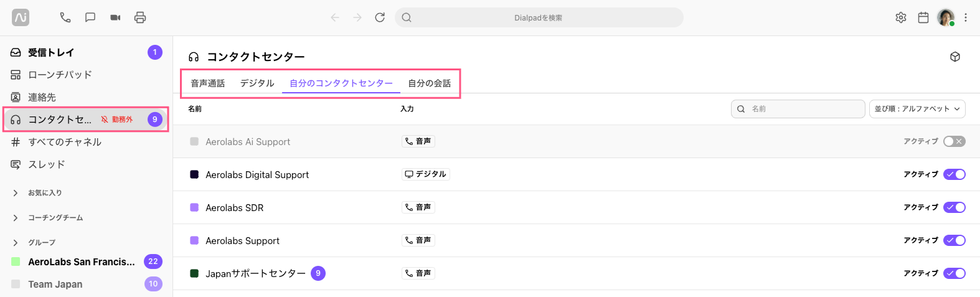Click the inbox unread count badge 1

coord(155,52)
